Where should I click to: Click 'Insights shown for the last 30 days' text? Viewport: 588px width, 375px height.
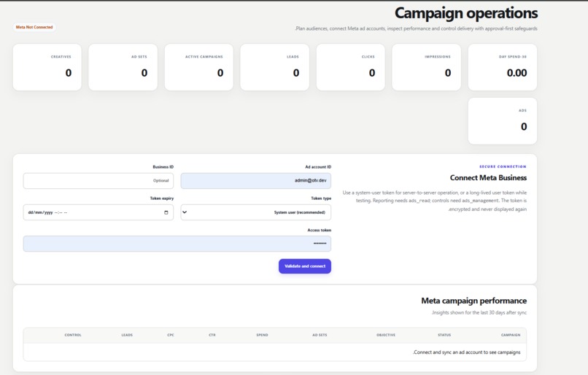coord(479,313)
